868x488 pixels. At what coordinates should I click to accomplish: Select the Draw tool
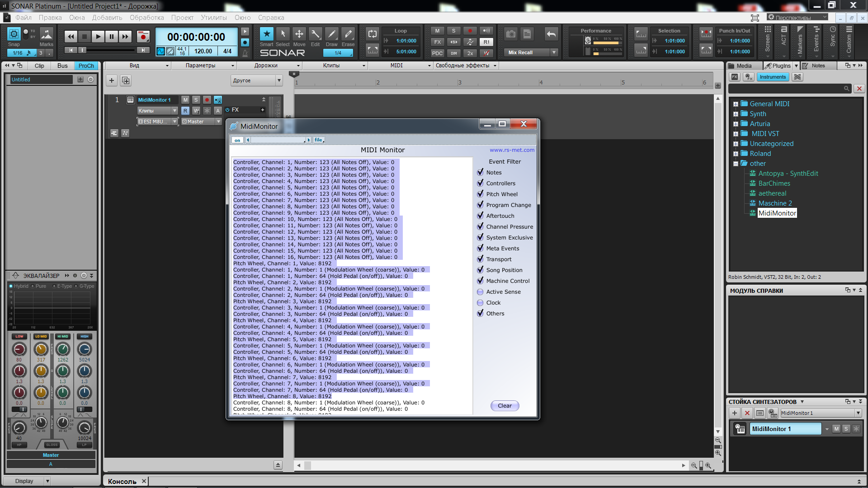[331, 34]
